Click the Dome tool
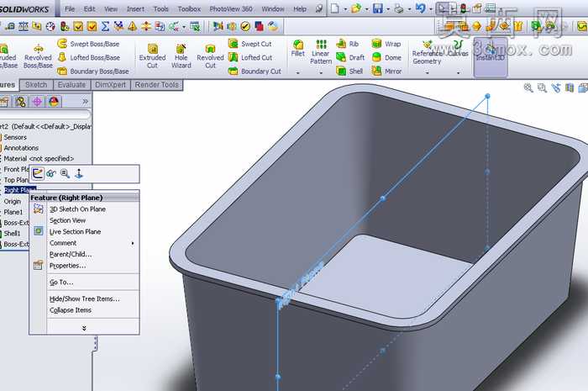This screenshot has height=391, width=588. tap(386, 57)
